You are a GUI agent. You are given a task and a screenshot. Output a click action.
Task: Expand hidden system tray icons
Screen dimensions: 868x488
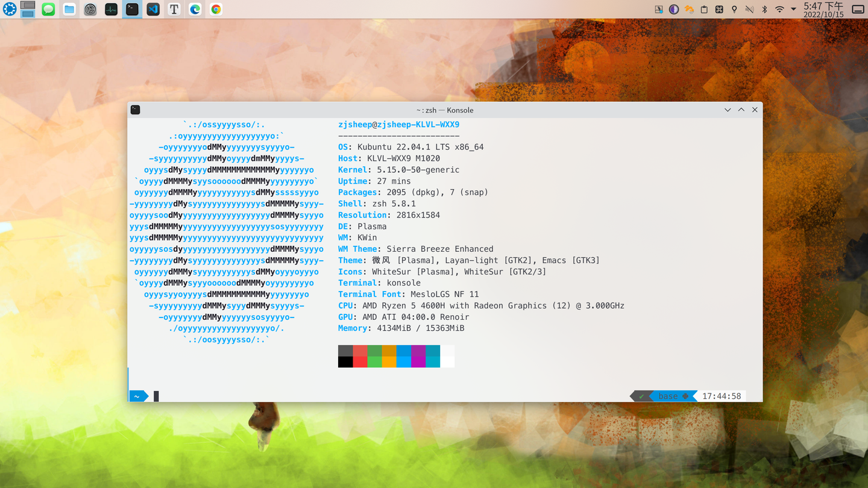(793, 10)
